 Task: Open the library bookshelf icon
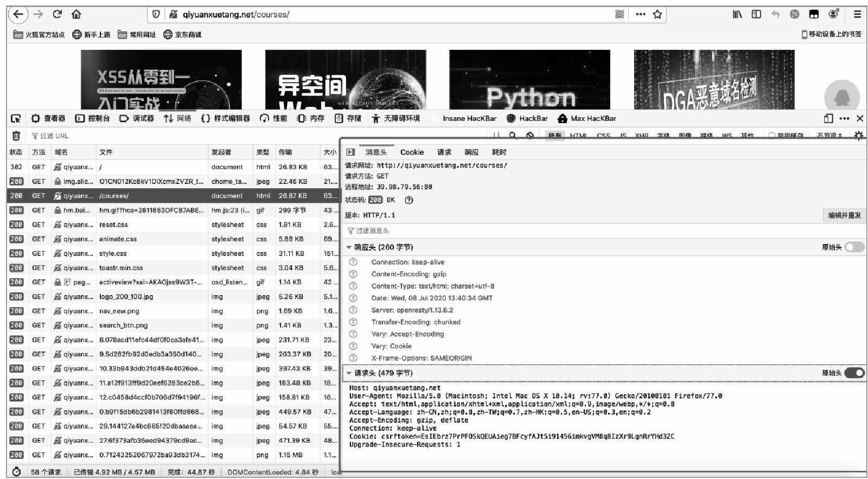[737, 15]
